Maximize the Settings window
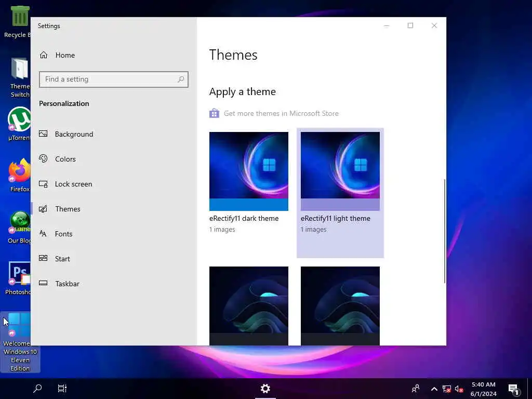 click(x=410, y=26)
